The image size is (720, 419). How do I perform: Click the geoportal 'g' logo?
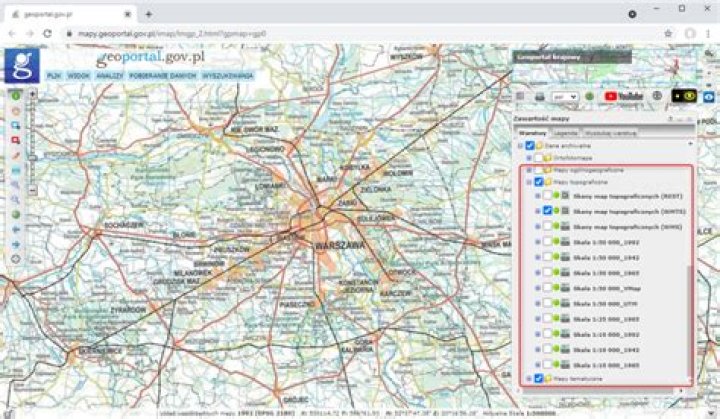coord(21,65)
